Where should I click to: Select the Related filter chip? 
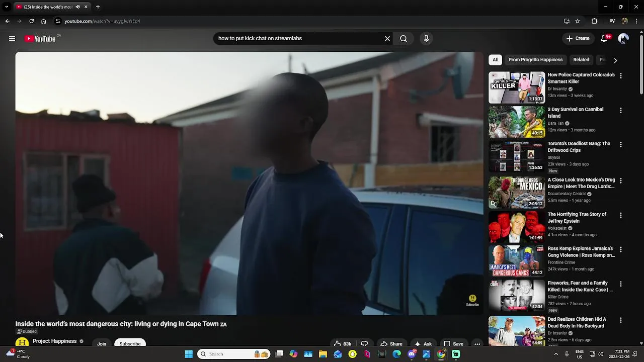coord(581,60)
